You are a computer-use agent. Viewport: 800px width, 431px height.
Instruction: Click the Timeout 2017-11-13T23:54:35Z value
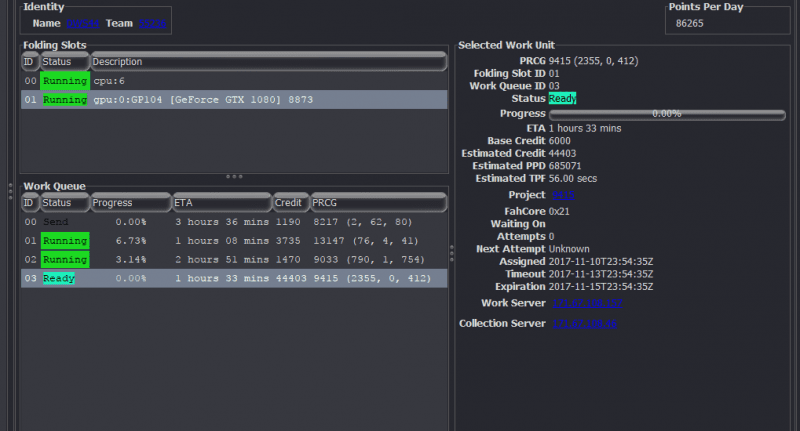(601, 274)
